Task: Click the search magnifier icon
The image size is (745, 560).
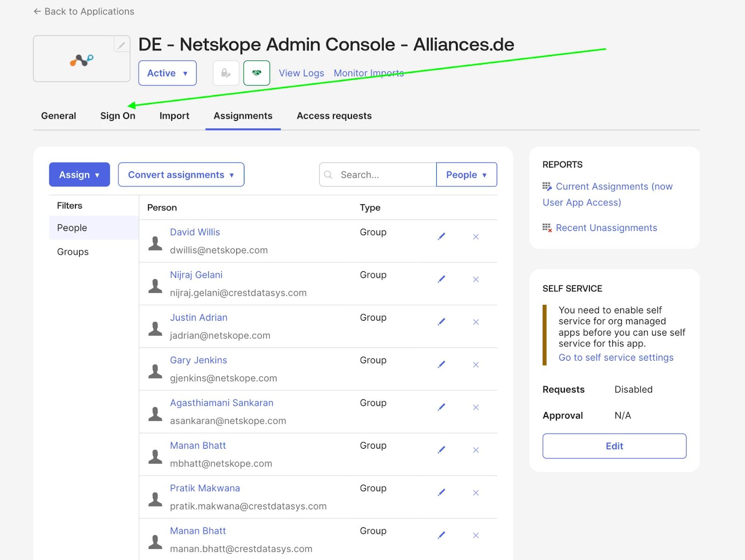Action: (x=328, y=175)
